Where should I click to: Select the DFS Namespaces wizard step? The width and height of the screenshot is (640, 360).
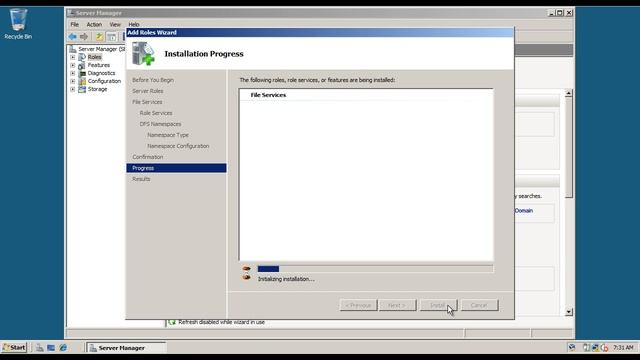point(160,124)
